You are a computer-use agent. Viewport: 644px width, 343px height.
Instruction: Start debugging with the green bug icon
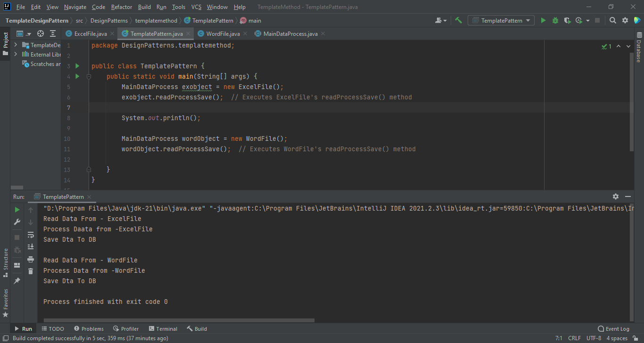click(x=555, y=20)
